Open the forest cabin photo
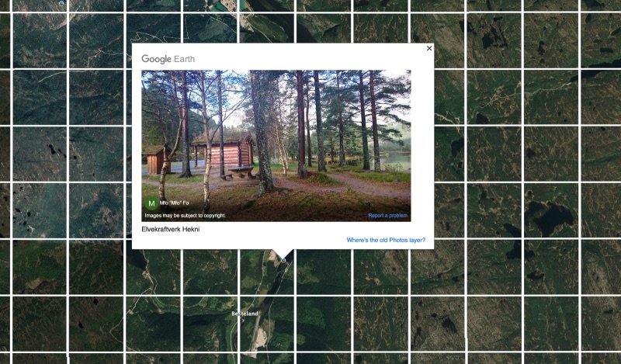 point(276,146)
